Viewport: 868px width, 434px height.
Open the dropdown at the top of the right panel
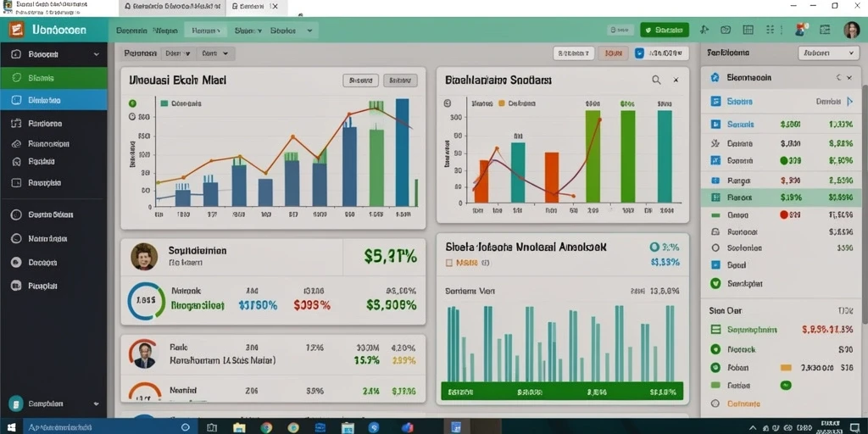[x=828, y=53]
